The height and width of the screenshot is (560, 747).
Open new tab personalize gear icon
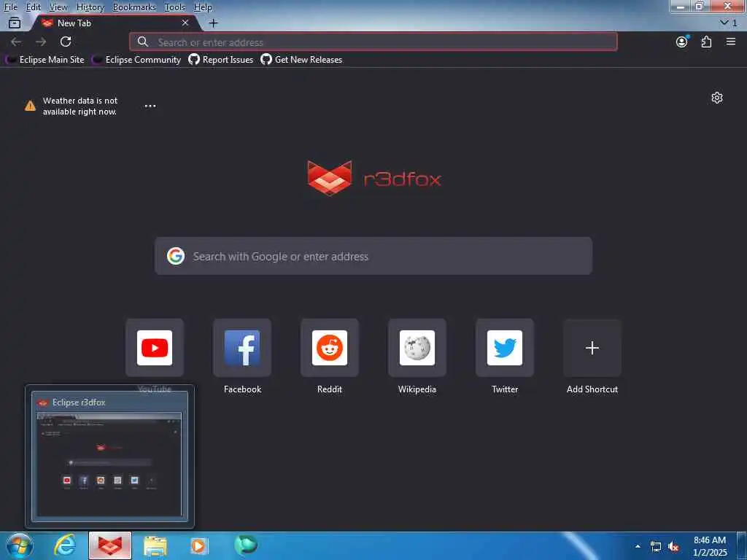(x=717, y=98)
